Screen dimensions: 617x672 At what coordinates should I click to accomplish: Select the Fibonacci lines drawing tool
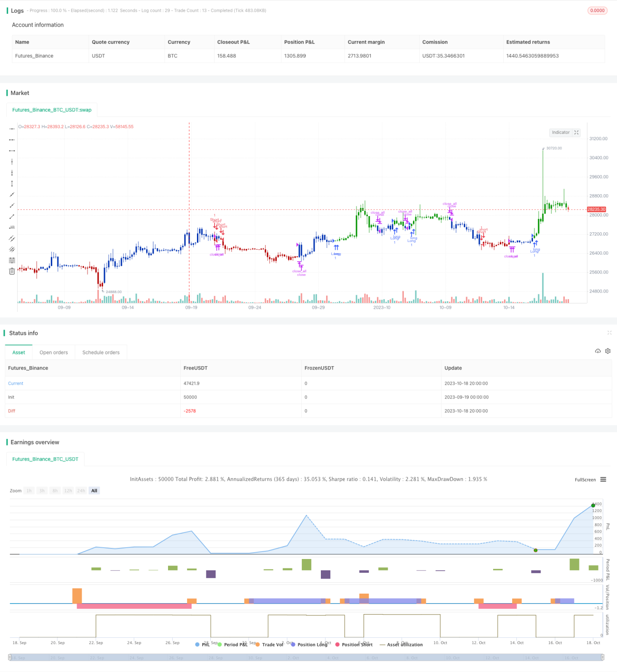(12, 260)
